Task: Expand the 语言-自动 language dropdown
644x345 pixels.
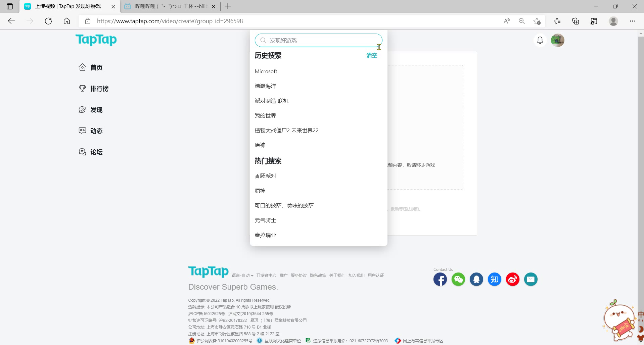Action: pyautogui.click(x=242, y=276)
